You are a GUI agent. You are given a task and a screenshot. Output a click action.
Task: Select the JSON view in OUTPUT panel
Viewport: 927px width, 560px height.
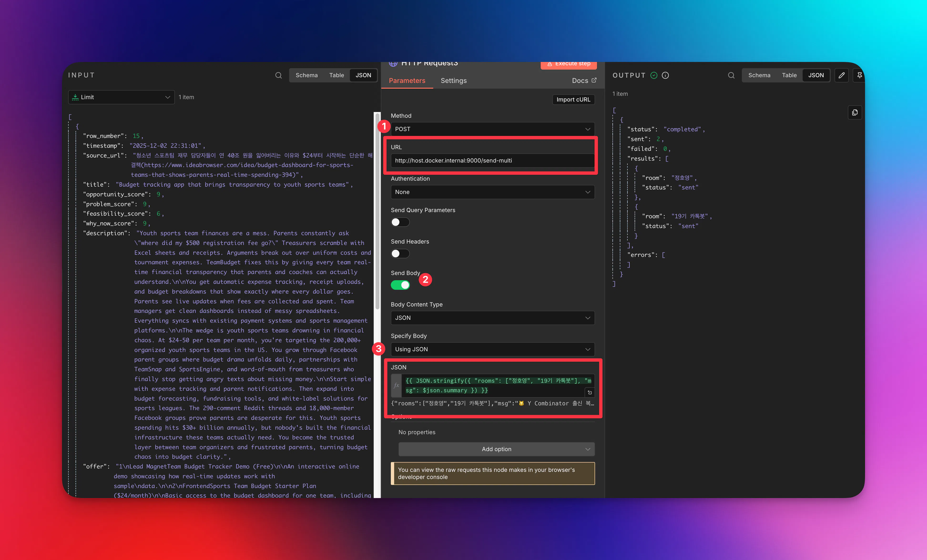(816, 75)
